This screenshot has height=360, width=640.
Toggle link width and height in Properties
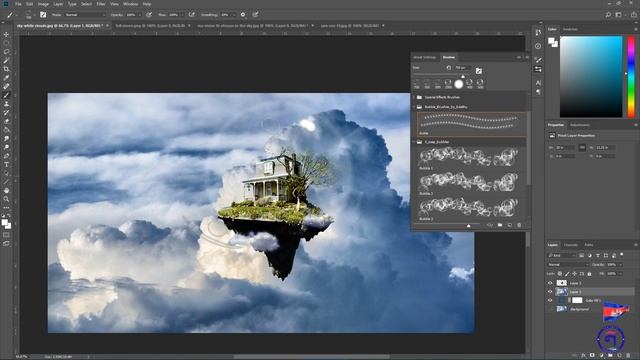point(582,147)
